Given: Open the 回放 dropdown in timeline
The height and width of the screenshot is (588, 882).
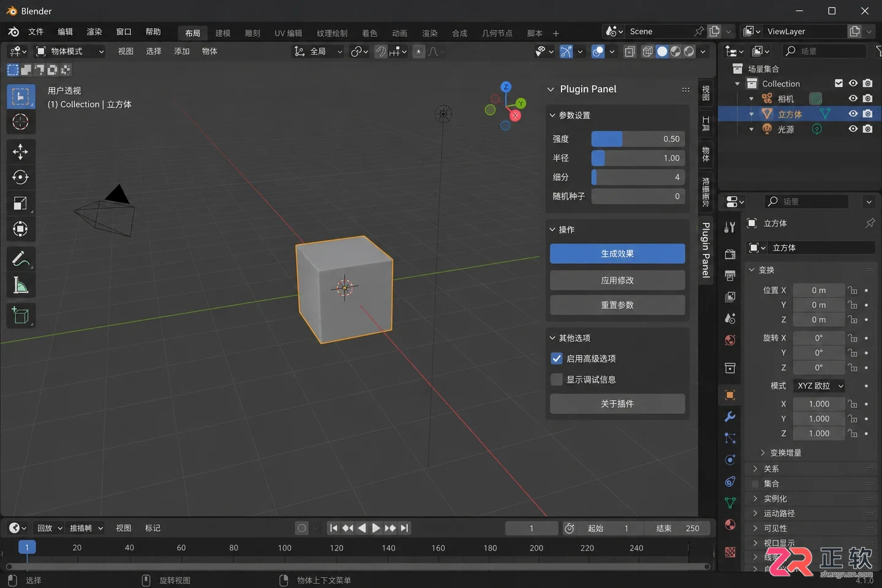Looking at the screenshot, I should pyautogui.click(x=49, y=528).
